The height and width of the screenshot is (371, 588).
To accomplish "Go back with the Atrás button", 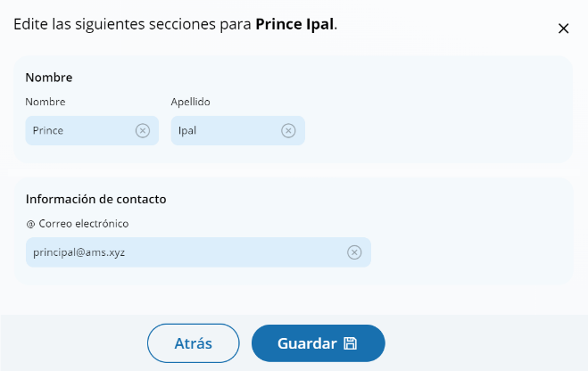I will point(193,343).
